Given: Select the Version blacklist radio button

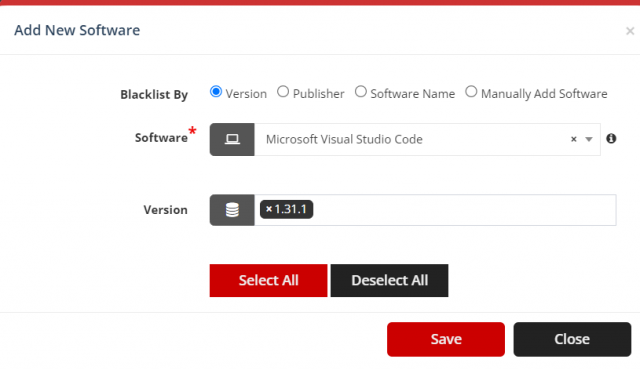Looking at the screenshot, I should [x=216, y=92].
